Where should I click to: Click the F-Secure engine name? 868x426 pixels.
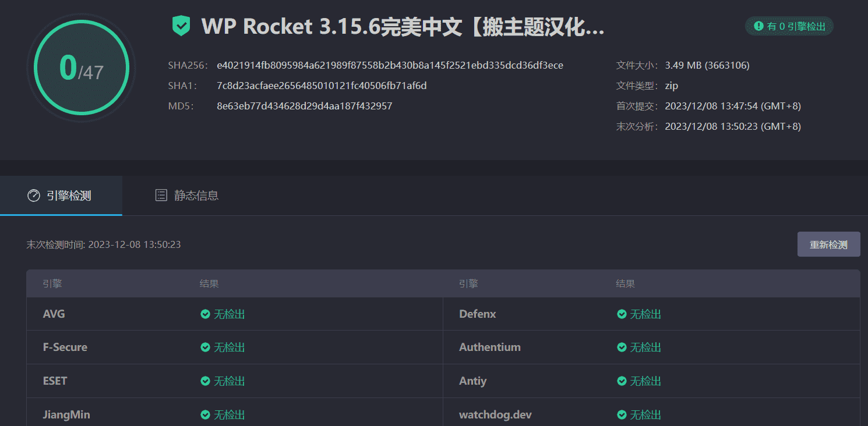coord(65,347)
